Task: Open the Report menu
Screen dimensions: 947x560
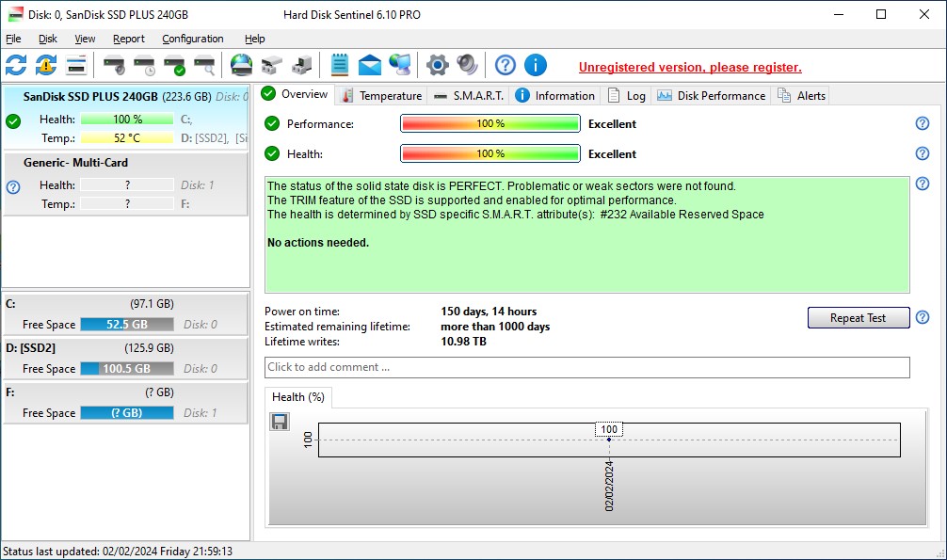Action: [129, 39]
